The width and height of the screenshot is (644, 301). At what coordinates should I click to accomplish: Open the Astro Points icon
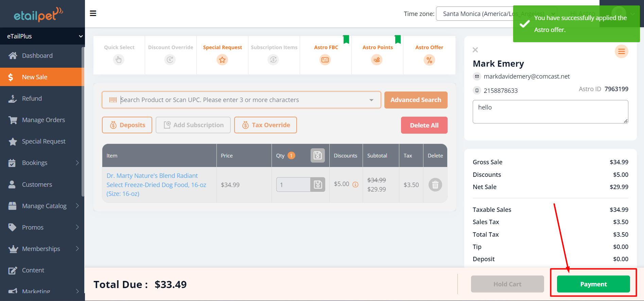tap(377, 60)
